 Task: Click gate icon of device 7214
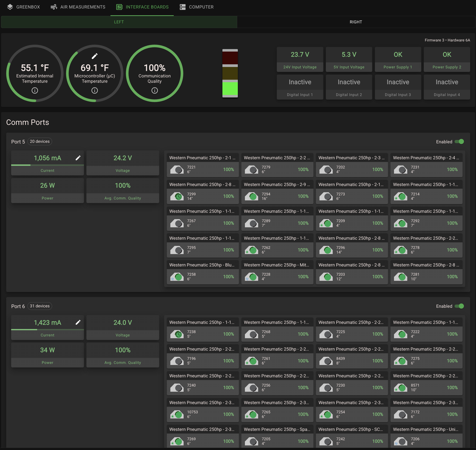[401, 196]
